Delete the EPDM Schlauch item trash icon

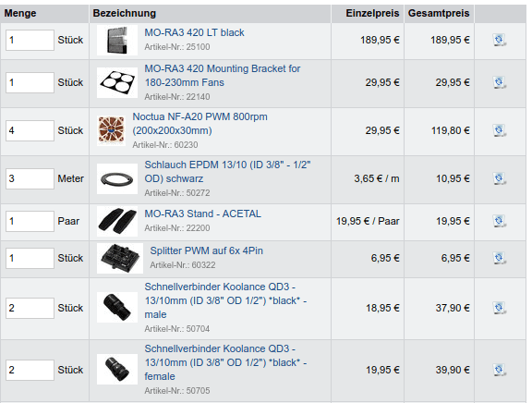[x=499, y=178]
